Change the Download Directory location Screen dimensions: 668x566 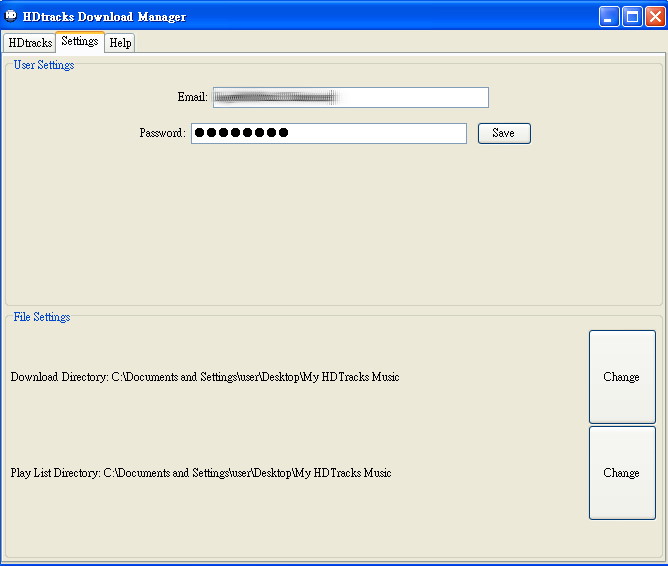tap(622, 377)
